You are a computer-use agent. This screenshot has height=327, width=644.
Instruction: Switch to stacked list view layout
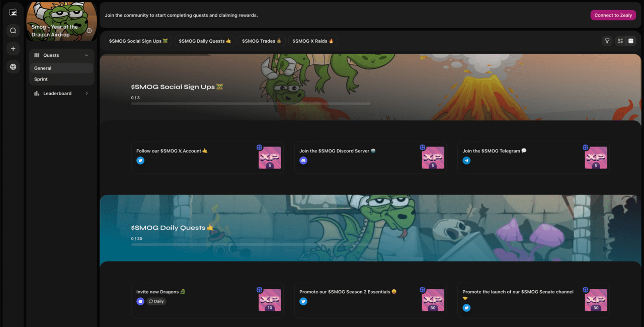click(631, 41)
